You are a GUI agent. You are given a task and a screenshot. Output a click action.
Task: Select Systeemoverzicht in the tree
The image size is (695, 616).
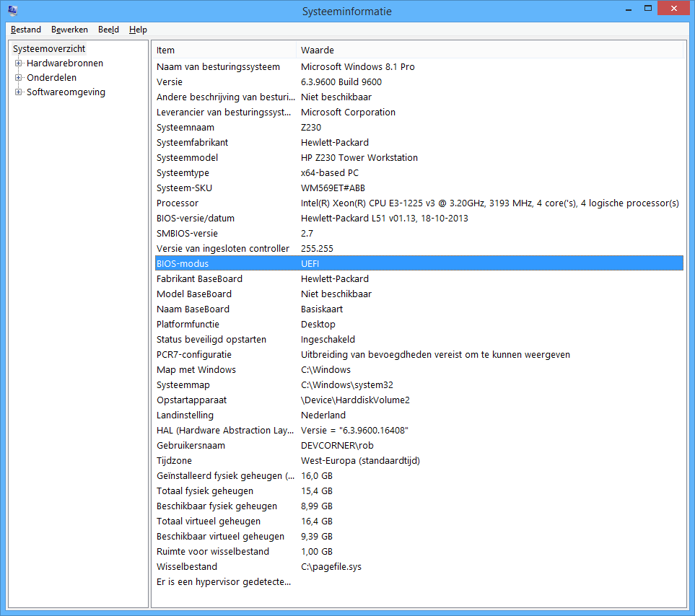[49, 49]
